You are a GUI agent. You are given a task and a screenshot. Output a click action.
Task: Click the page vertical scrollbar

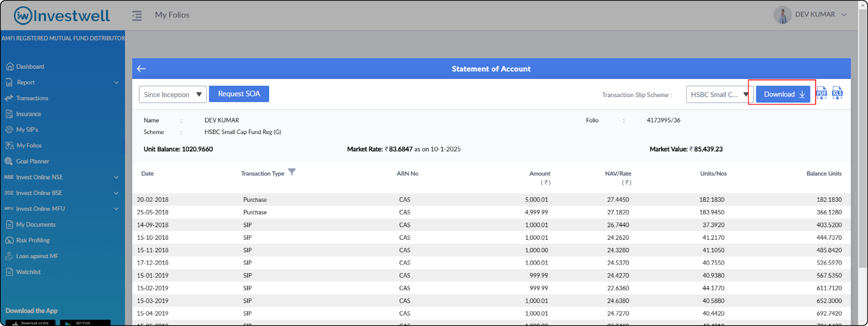863,138
